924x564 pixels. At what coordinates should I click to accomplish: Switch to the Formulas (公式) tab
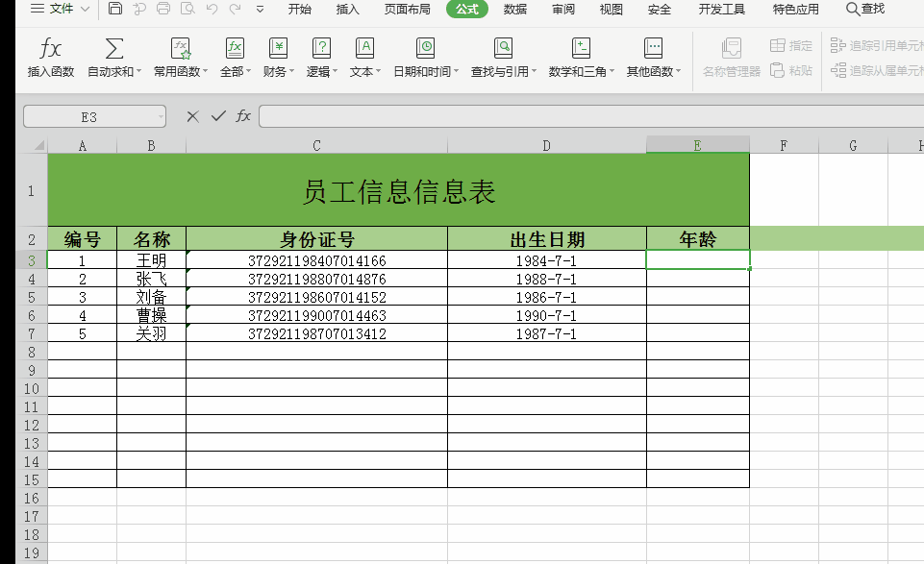click(467, 9)
